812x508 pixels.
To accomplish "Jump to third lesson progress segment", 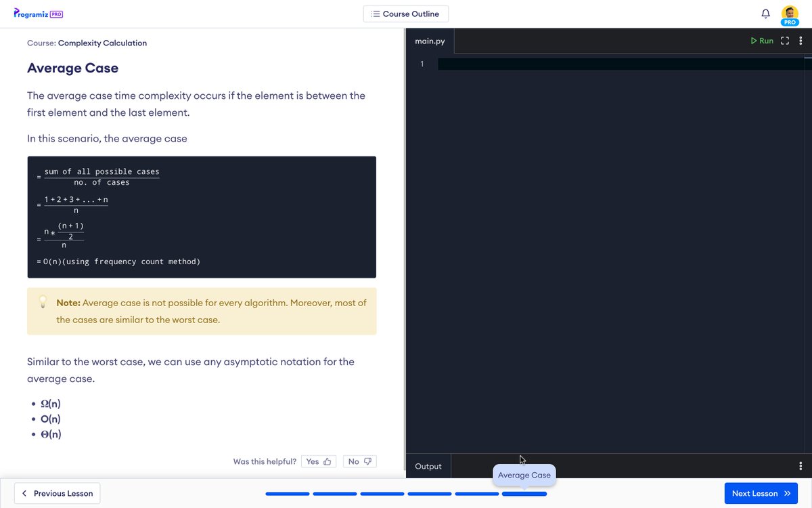I will (x=382, y=494).
